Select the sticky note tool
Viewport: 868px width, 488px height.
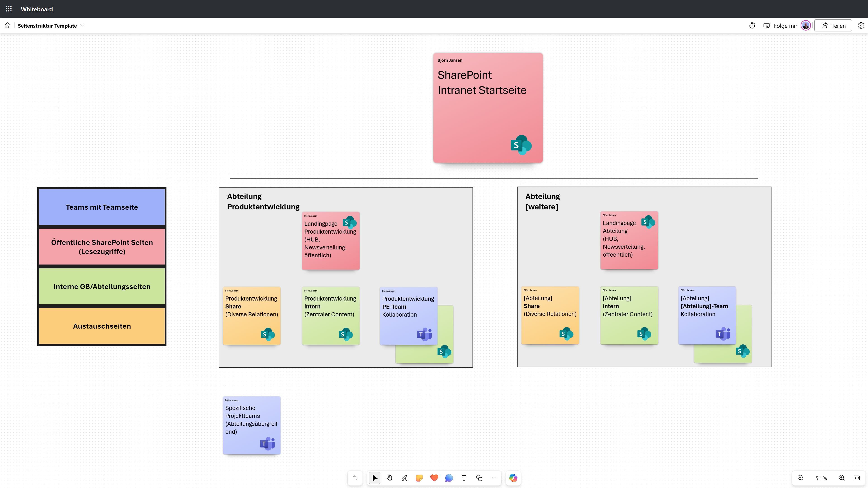click(419, 478)
